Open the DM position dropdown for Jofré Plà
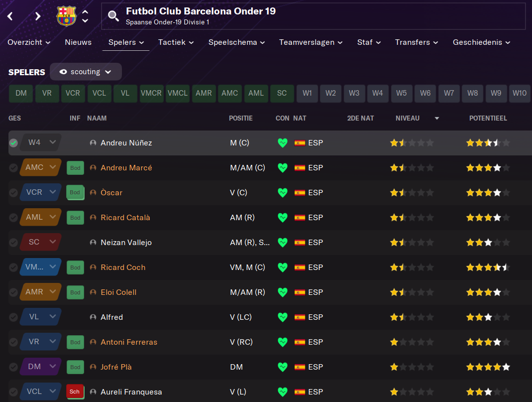Viewport: 532px width, 402px height. [41, 367]
